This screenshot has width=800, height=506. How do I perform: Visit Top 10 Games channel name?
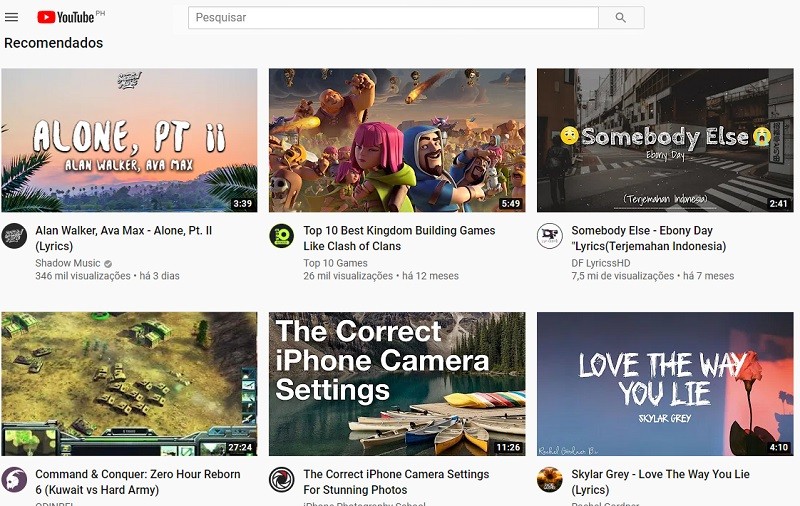coord(335,263)
